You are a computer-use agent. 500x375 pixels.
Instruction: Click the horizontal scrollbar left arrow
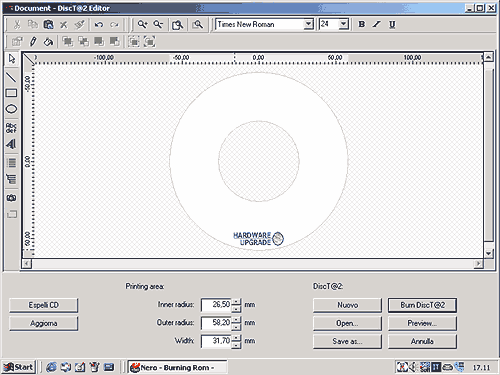(x=27, y=264)
